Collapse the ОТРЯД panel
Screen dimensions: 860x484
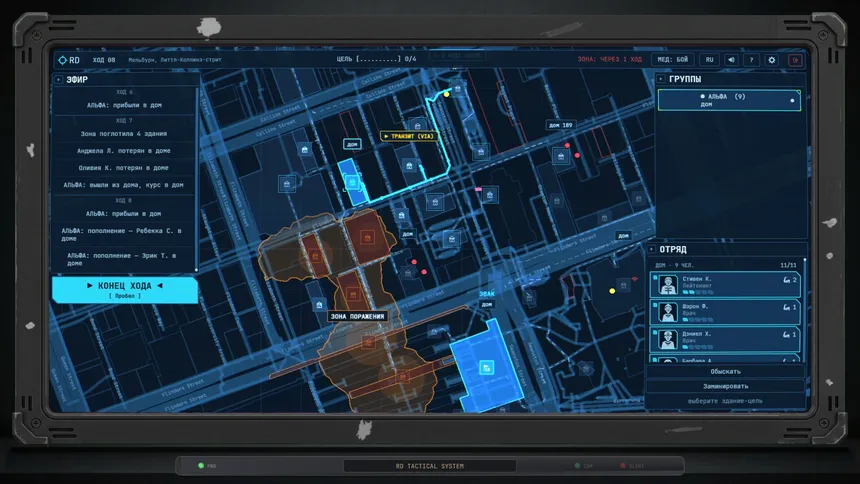[x=652, y=249]
